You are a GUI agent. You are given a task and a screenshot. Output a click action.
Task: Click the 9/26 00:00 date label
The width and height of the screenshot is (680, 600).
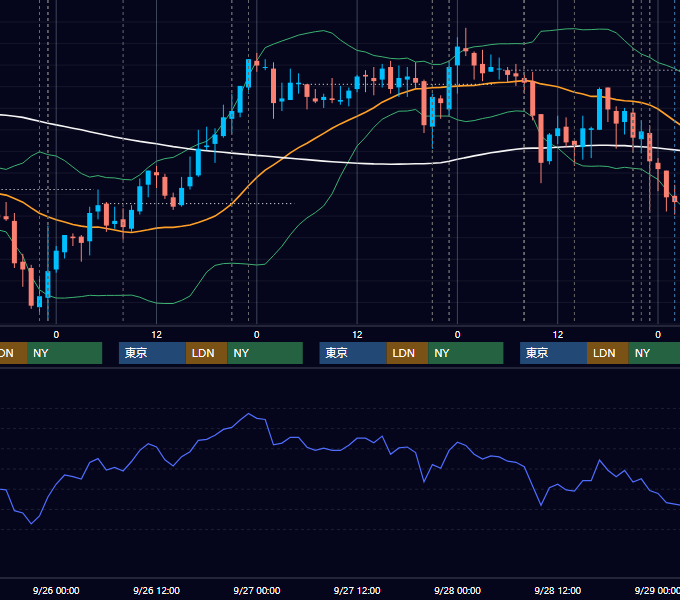56,590
